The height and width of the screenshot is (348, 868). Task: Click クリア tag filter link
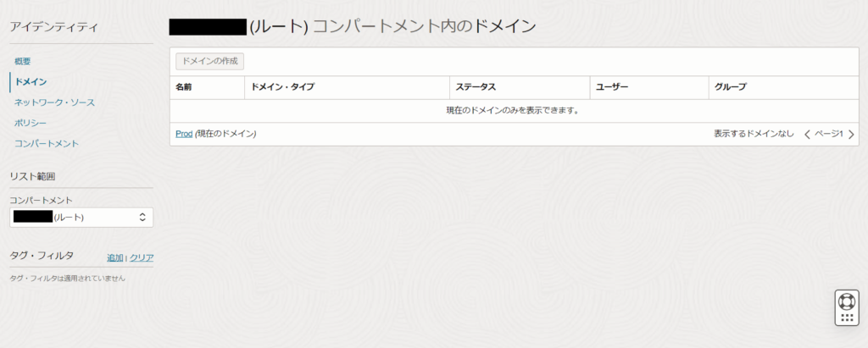142,257
